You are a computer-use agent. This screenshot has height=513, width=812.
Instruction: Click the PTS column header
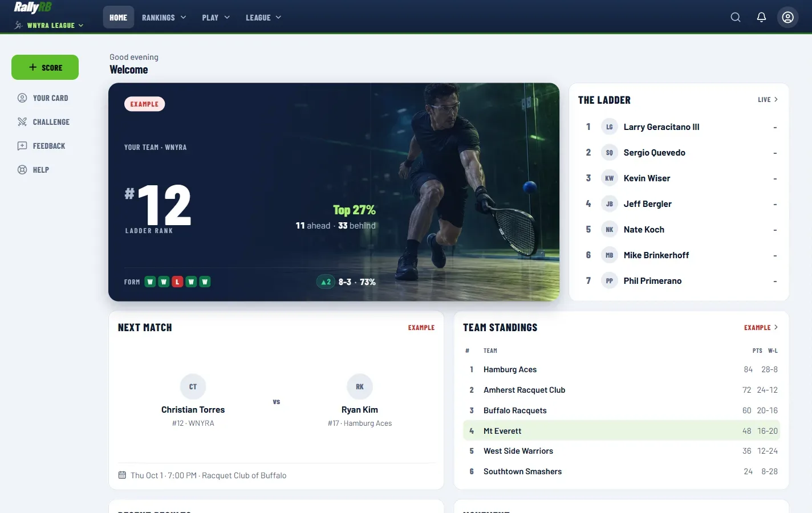757,351
